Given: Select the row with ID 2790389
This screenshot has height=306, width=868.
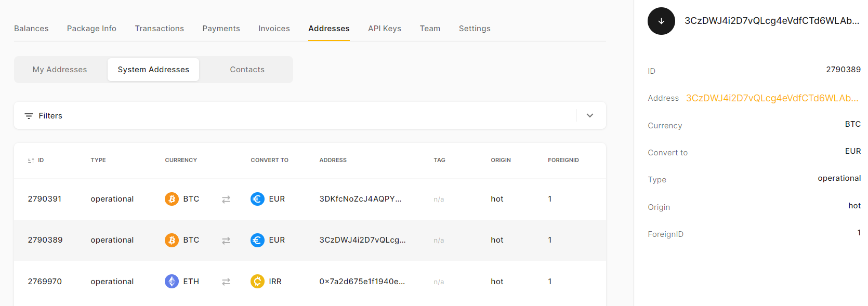Looking at the screenshot, I should [x=310, y=240].
